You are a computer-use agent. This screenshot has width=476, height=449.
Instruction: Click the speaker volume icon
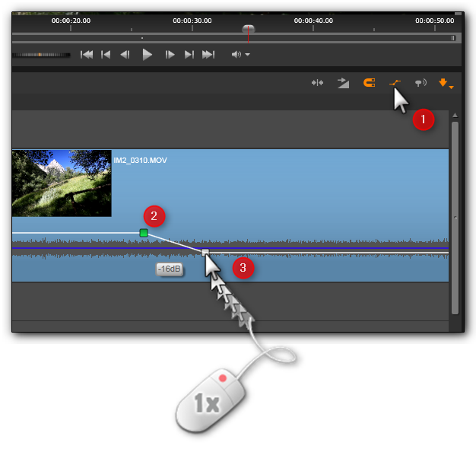(x=236, y=55)
